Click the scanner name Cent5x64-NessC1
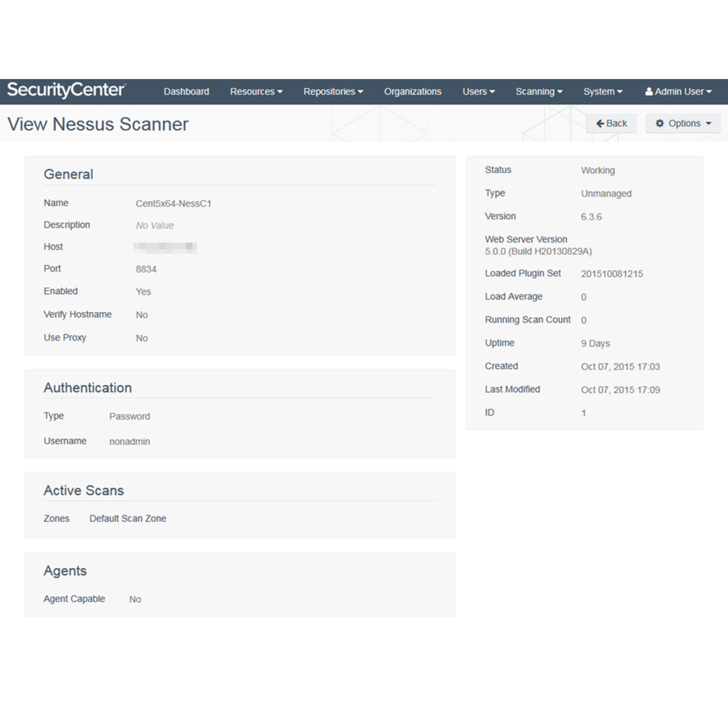Viewport: 728px width, 728px height. click(x=174, y=203)
